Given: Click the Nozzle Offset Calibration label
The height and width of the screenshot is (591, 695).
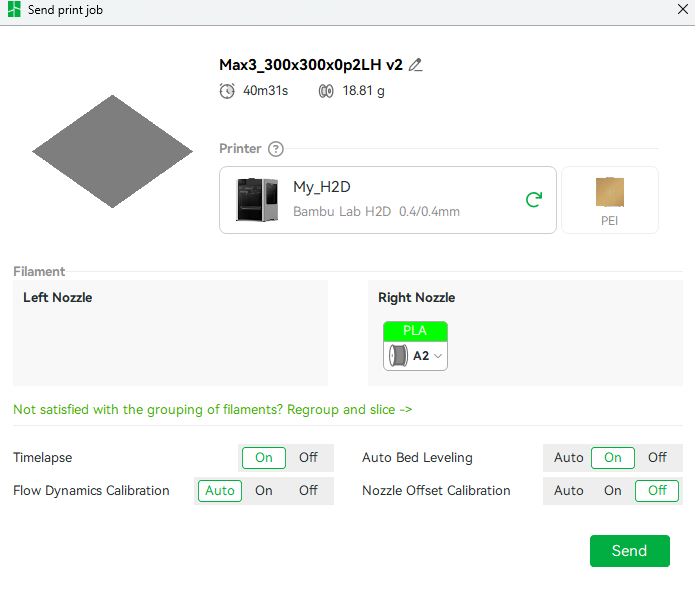Looking at the screenshot, I should click(436, 491).
